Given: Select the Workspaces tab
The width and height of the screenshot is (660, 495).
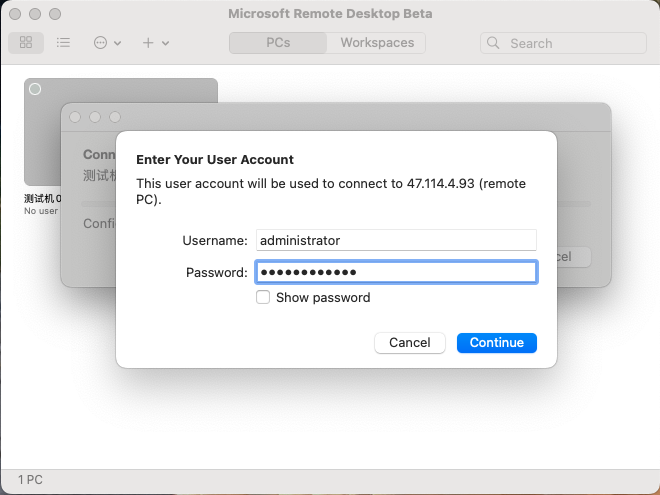Looking at the screenshot, I should [377, 43].
